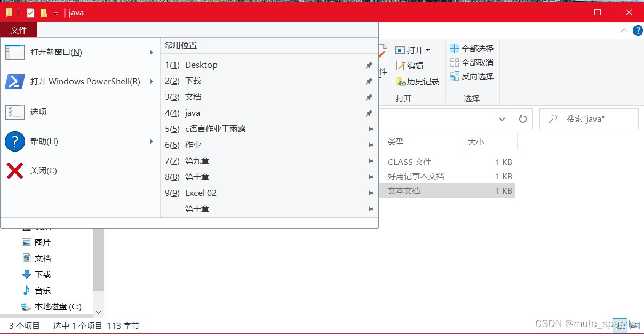
Task: Expand submenu arrow next to Windows PowerShell(R)
Action: (152, 82)
